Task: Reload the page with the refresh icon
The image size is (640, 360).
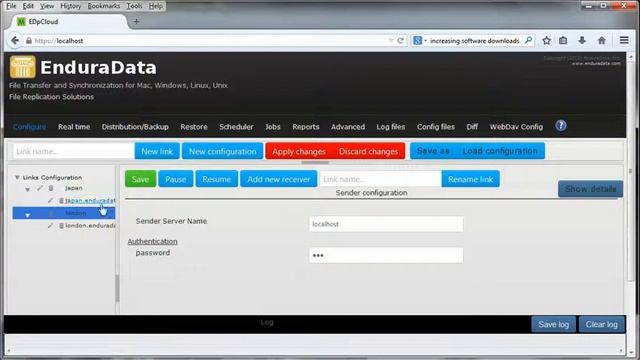Action: tap(400, 40)
